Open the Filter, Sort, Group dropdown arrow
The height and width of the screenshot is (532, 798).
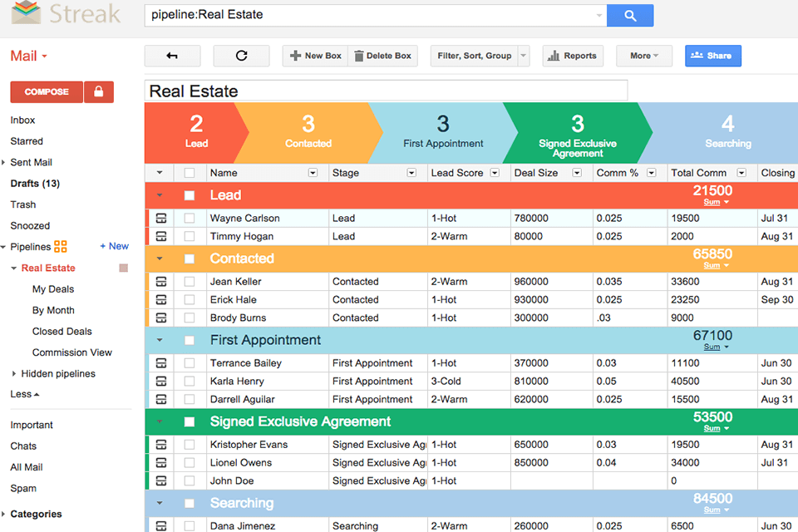coord(523,56)
